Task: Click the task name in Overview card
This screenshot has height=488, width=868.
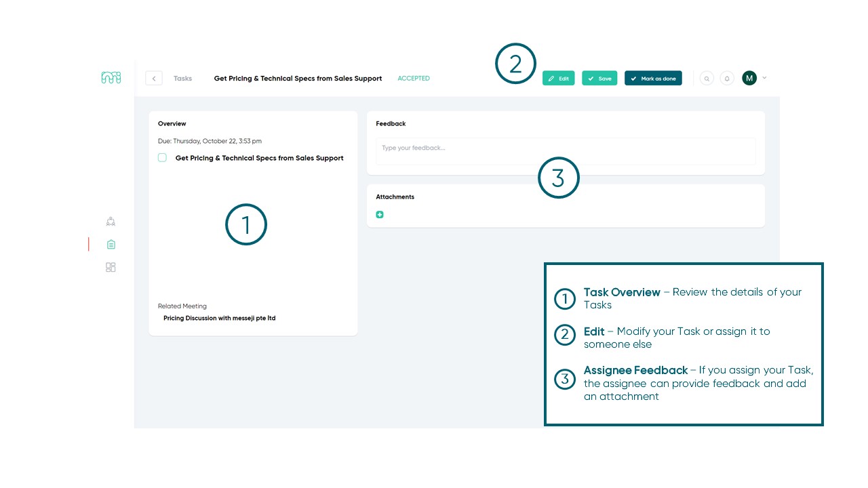Action: pos(260,158)
